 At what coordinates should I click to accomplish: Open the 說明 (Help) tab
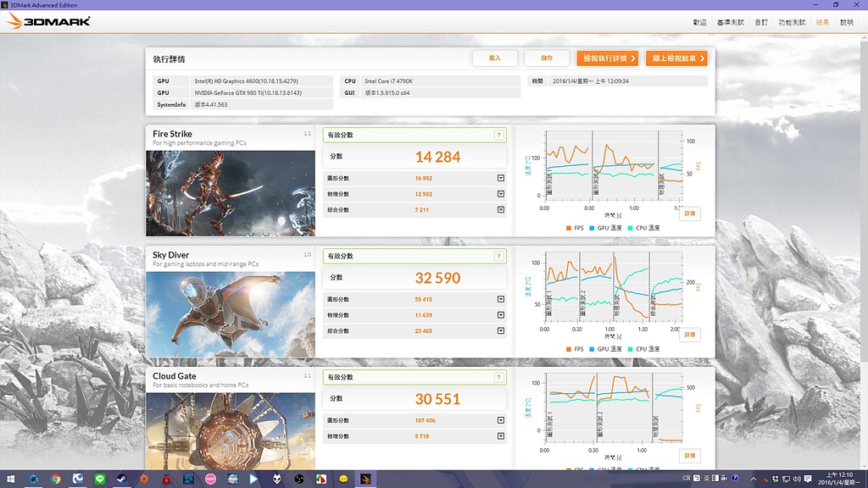[847, 23]
